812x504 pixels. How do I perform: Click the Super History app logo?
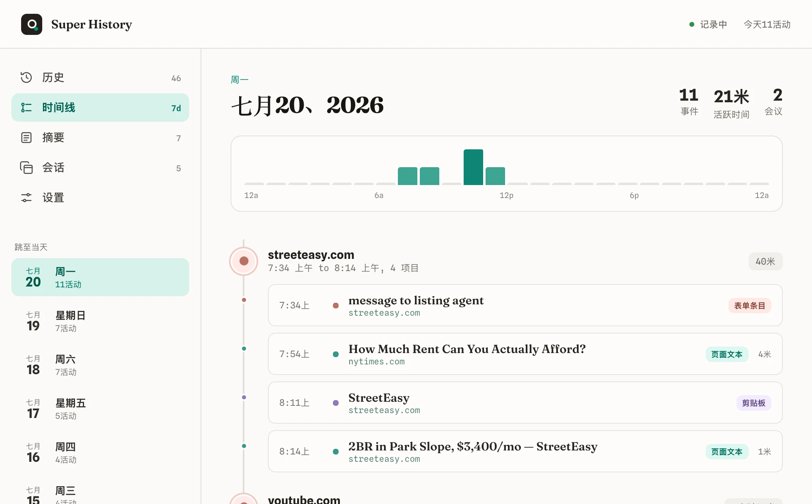[x=32, y=24]
